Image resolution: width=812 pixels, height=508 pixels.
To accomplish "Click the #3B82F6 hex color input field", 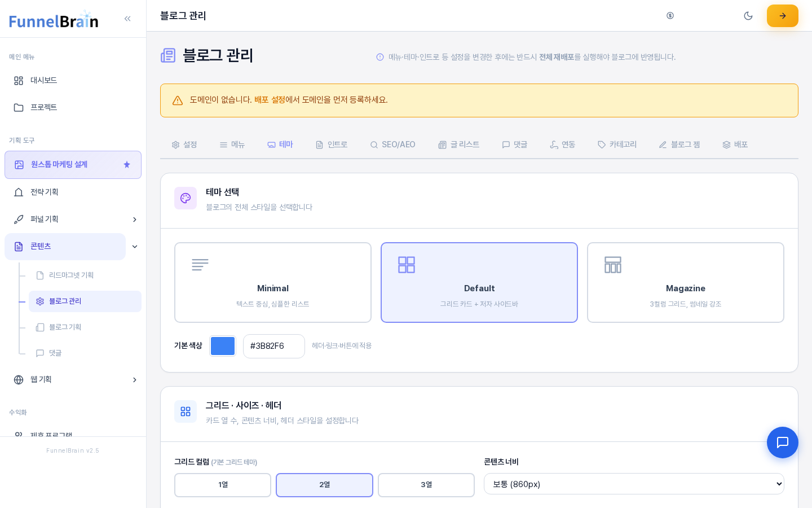I will (x=274, y=346).
